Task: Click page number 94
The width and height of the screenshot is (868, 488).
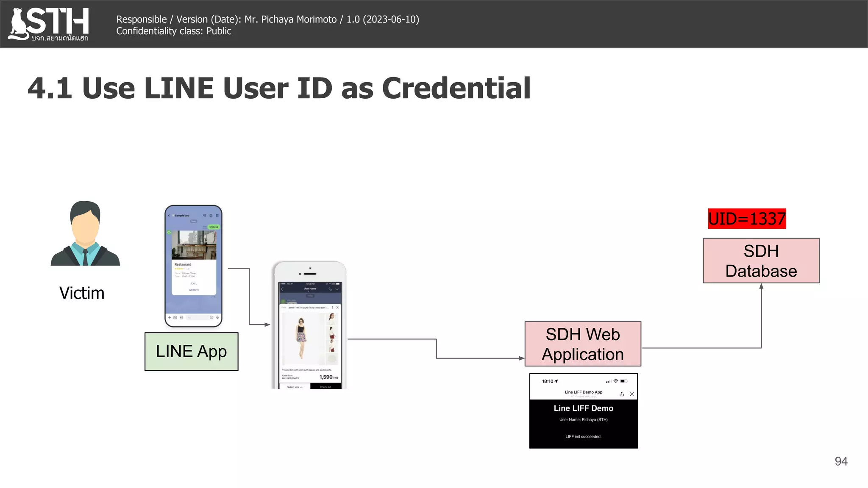Action: [x=841, y=461]
